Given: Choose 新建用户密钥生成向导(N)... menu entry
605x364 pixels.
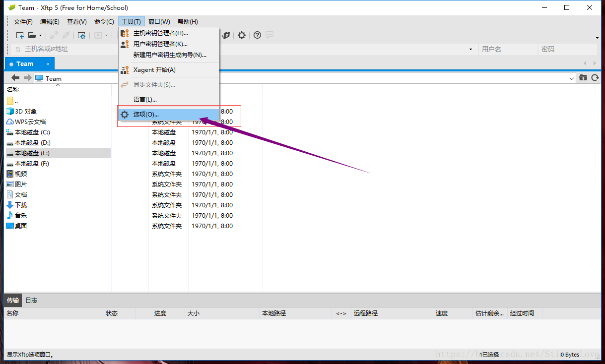Looking at the screenshot, I should (x=169, y=55).
